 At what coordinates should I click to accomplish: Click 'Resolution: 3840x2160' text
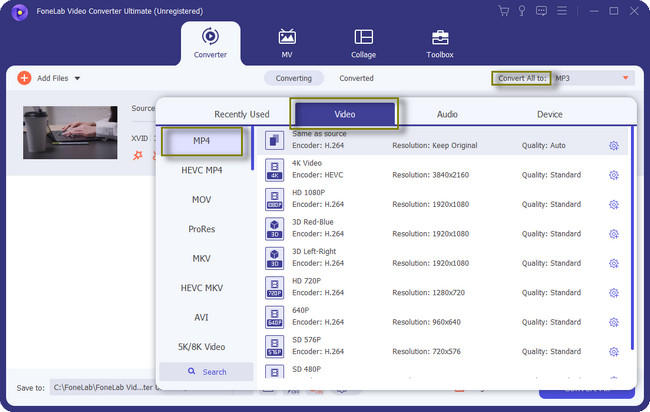point(430,175)
